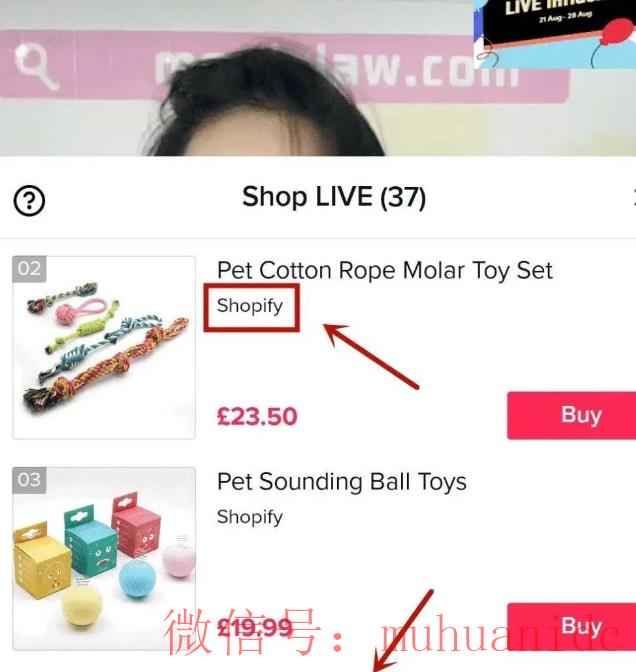Open the cotton rope toy thumbnail
The image size is (636, 672).
click(104, 348)
